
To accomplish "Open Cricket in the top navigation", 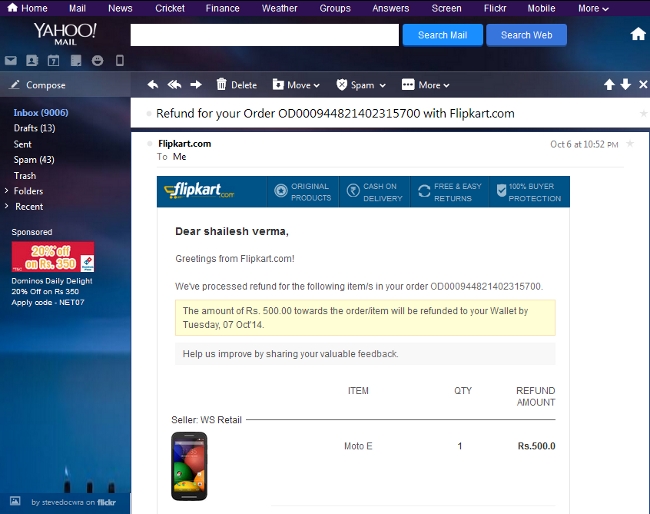I will pyautogui.click(x=170, y=8).
